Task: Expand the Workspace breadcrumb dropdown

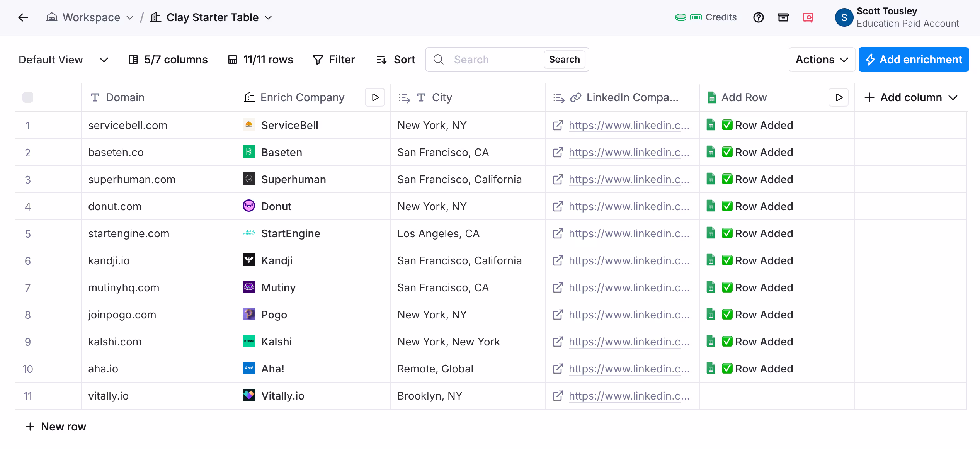Action: pyautogui.click(x=130, y=18)
